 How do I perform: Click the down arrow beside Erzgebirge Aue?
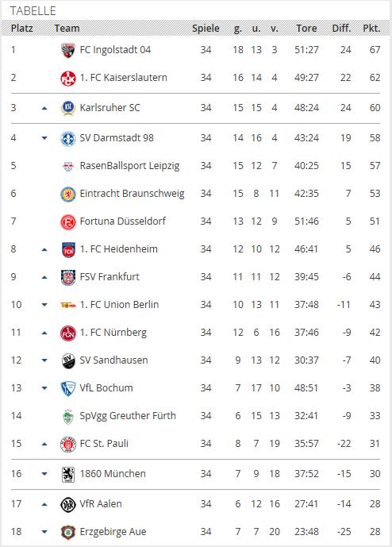44,532
